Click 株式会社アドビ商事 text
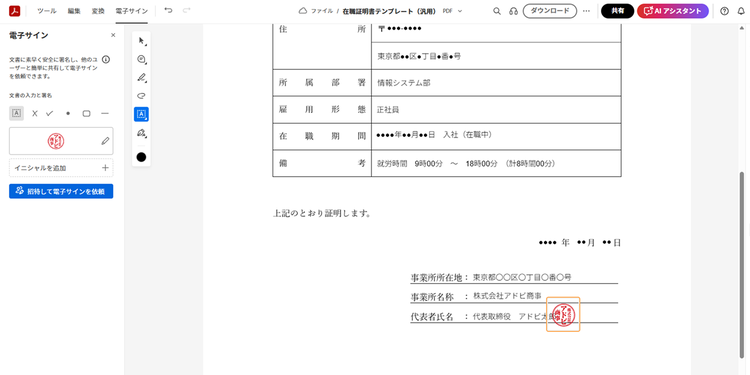This screenshot has width=750, height=375. pos(507,297)
